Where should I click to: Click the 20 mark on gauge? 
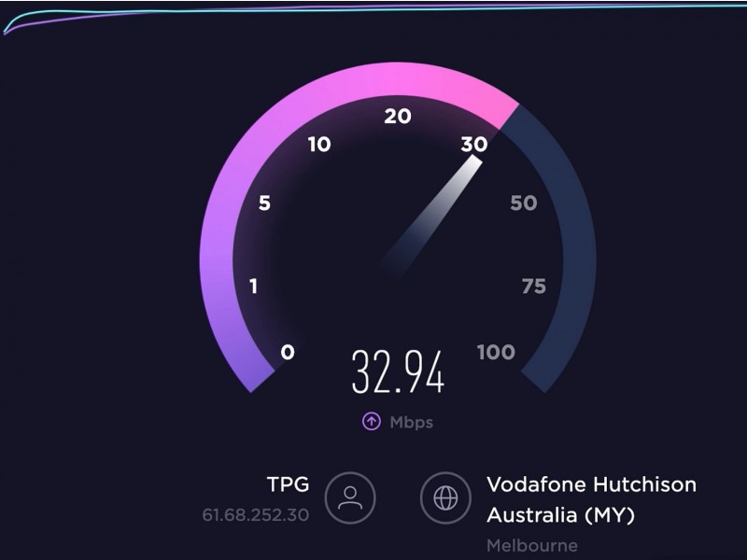pyautogui.click(x=398, y=116)
